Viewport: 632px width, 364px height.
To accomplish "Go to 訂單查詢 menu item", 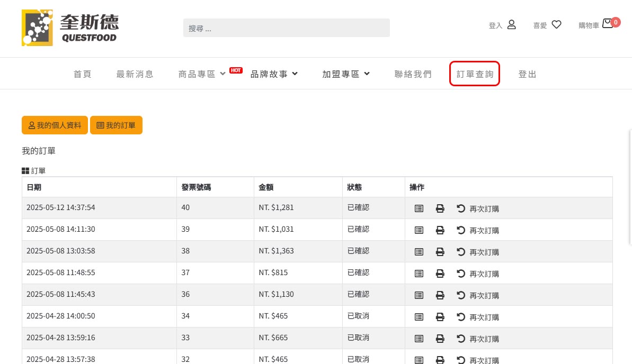I will 475,74.
